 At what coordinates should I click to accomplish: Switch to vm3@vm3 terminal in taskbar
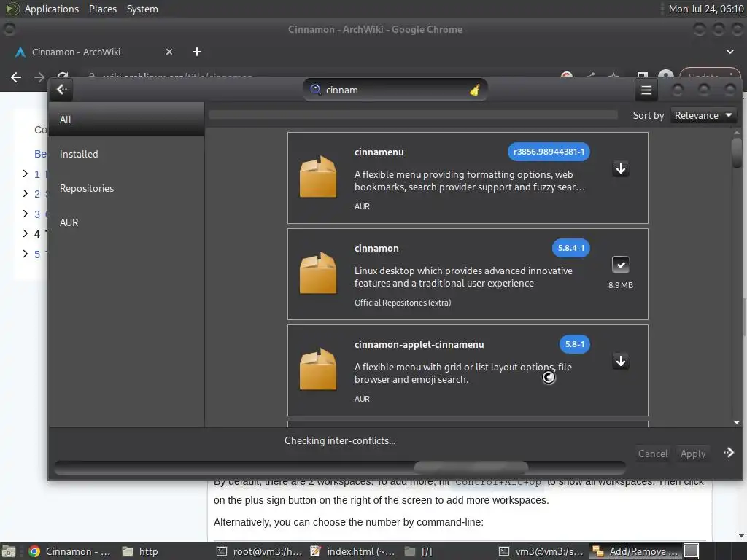(x=541, y=551)
